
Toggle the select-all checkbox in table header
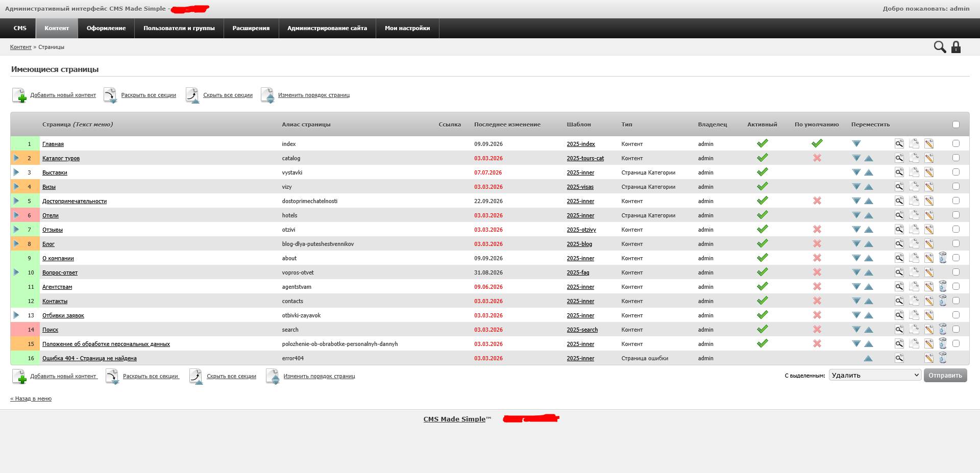pos(956,125)
